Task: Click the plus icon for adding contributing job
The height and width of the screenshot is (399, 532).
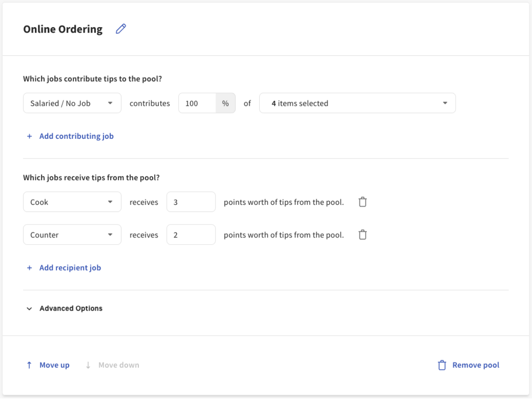Action: pyautogui.click(x=29, y=136)
